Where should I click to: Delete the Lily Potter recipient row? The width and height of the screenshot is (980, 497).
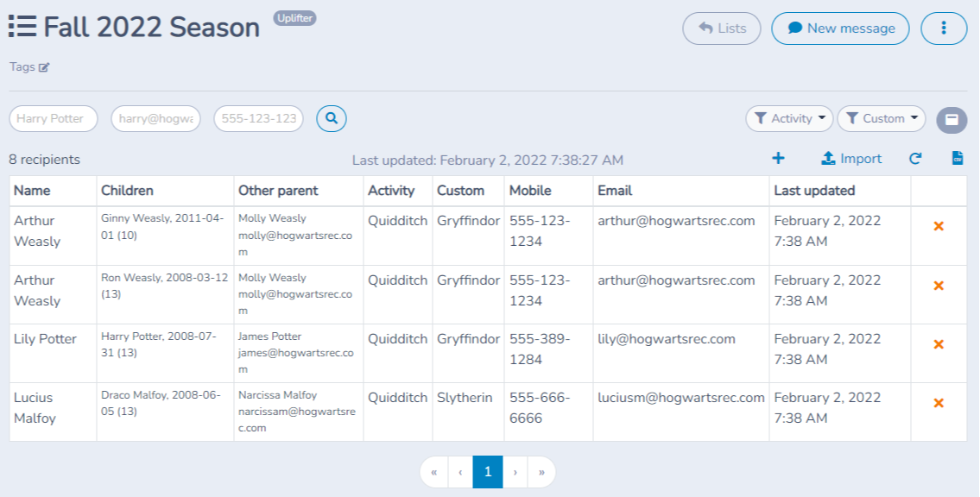point(939,344)
